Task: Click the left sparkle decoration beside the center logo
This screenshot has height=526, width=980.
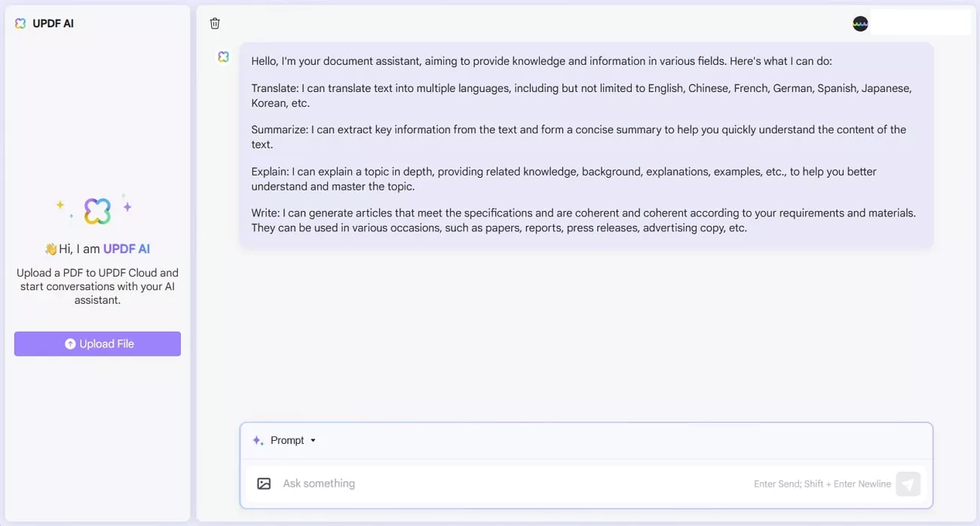Action: pyautogui.click(x=60, y=205)
